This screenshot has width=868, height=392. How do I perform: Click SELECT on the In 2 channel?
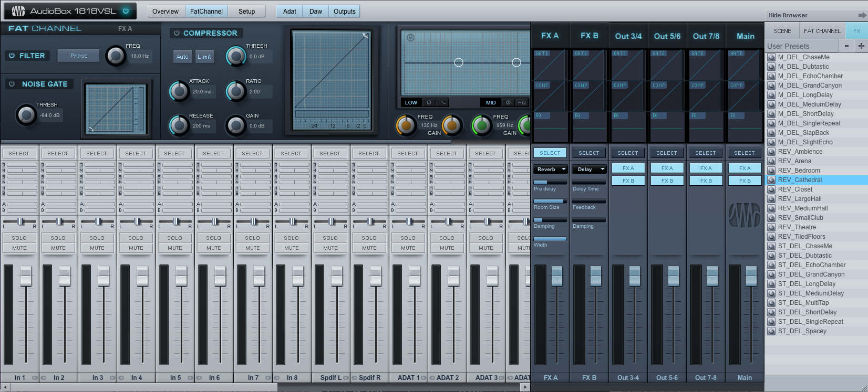[x=58, y=153]
